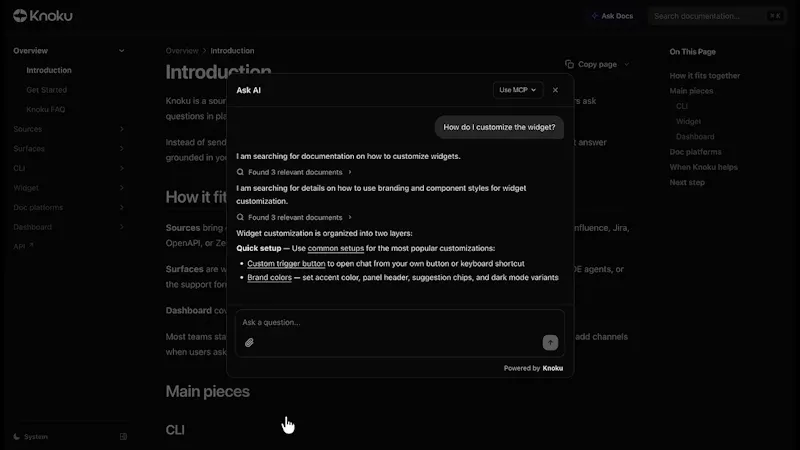Click the attachment paperclip icon
This screenshot has width=800, height=450.
(249, 343)
